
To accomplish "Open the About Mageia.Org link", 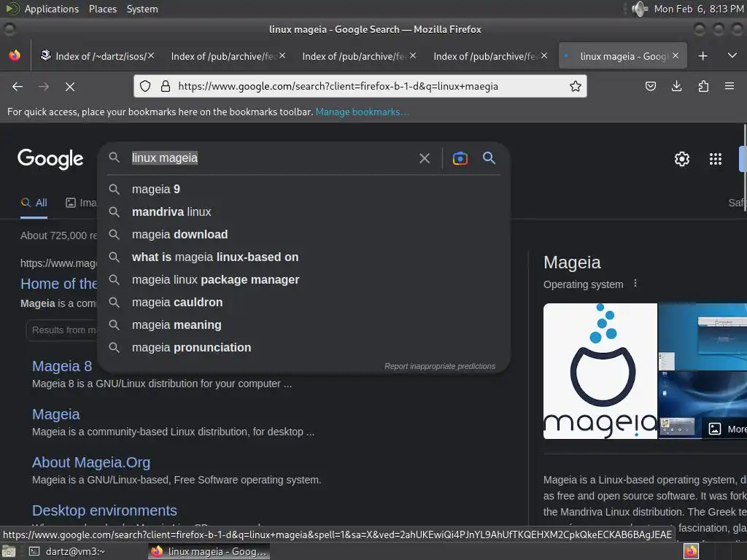I will (x=91, y=462).
